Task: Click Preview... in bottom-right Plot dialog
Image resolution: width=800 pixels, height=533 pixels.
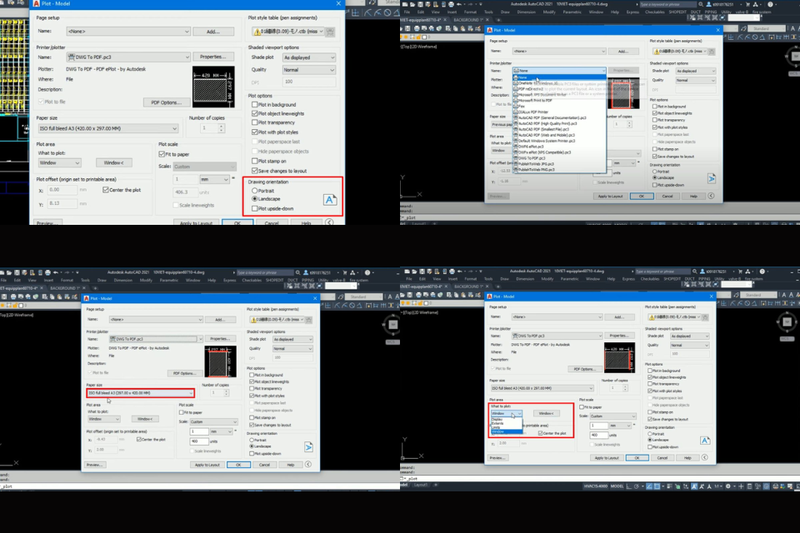Action: 497,458
